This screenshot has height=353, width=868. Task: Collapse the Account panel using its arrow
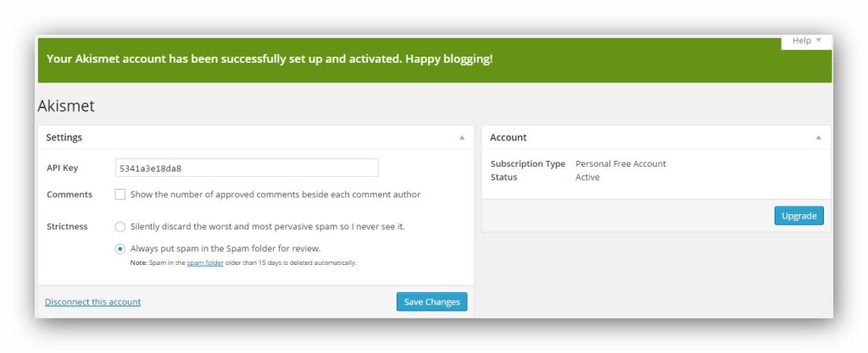pos(818,137)
